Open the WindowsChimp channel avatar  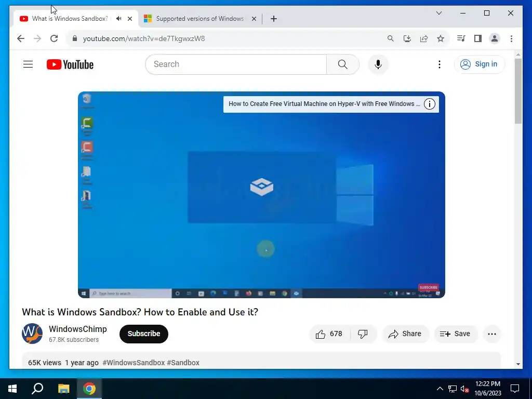point(32,334)
